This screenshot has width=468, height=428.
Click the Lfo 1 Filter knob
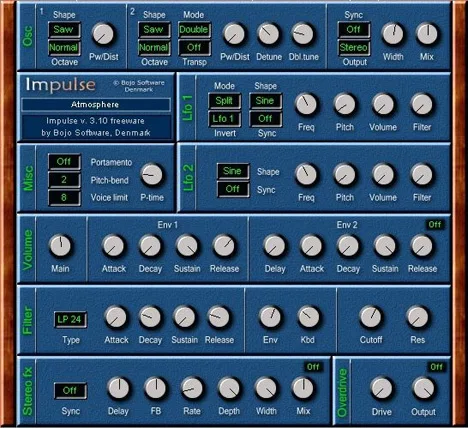[x=422, y=105]
